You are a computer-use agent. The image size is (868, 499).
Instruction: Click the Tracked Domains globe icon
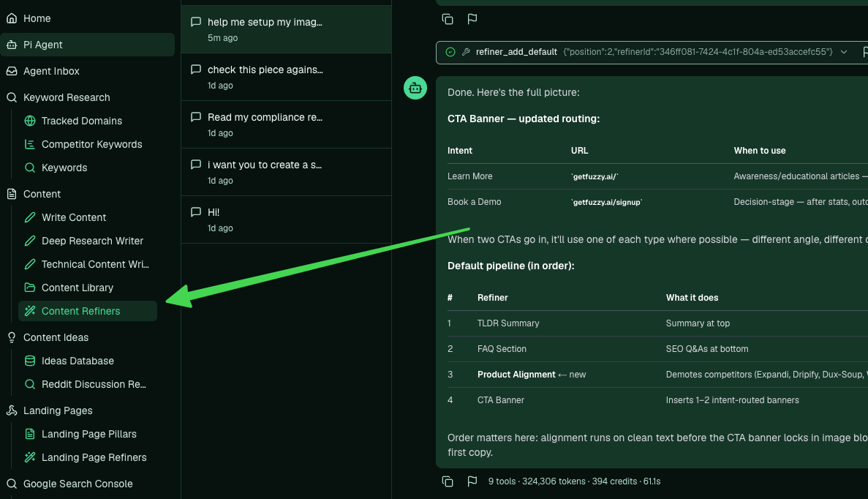click(x=30, y=121)
